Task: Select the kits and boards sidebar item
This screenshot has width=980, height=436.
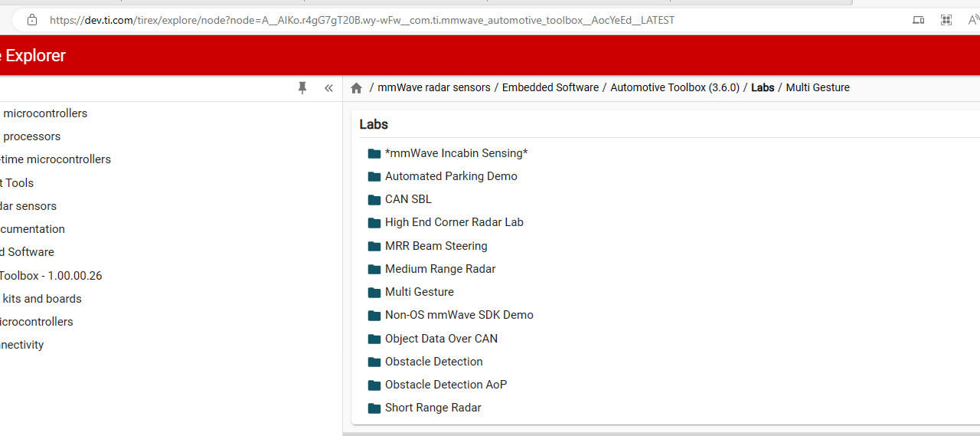Action: point(42,299)
